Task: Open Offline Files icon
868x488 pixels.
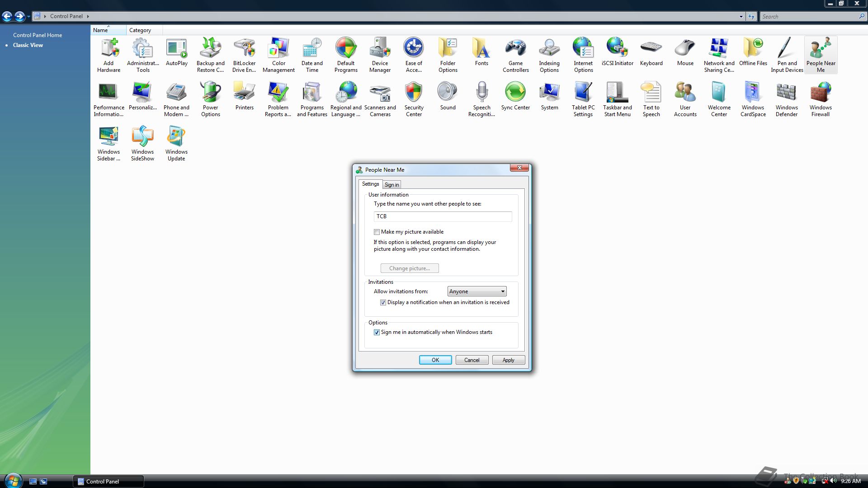Action: pyautogui.click(x=753, y=52)
